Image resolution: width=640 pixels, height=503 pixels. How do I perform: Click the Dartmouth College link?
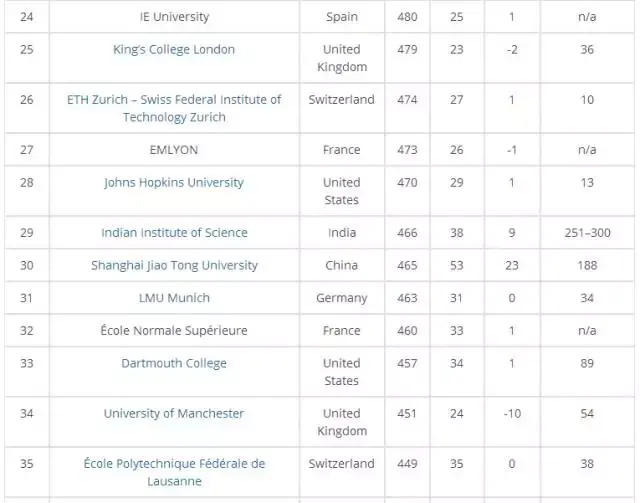click(x=174, y=364)
